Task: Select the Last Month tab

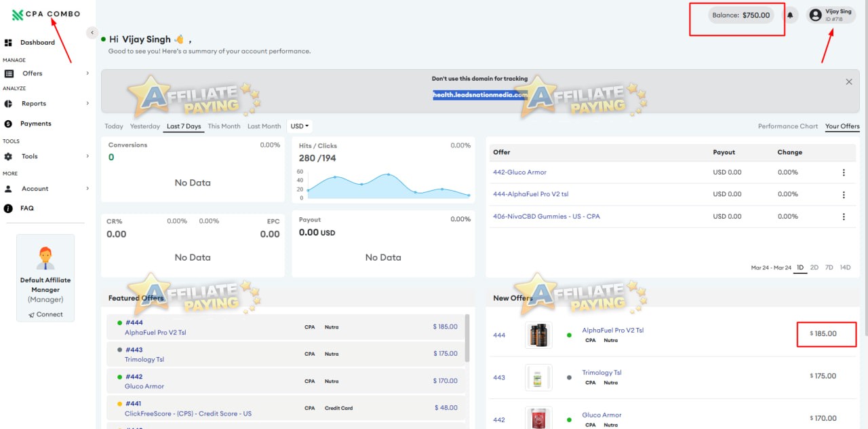Action: click(x=264, y=126)
